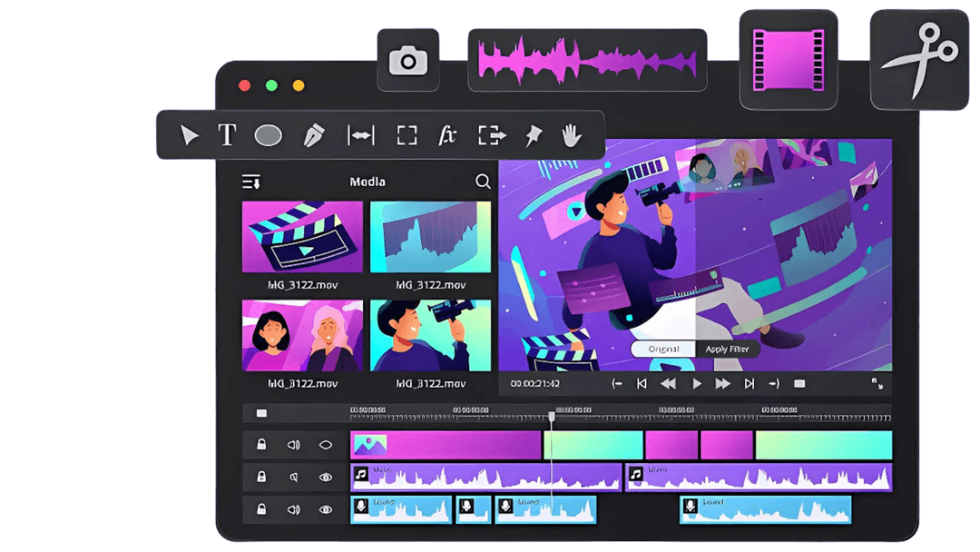Open search in the Media panel

(x=483, y=182)
